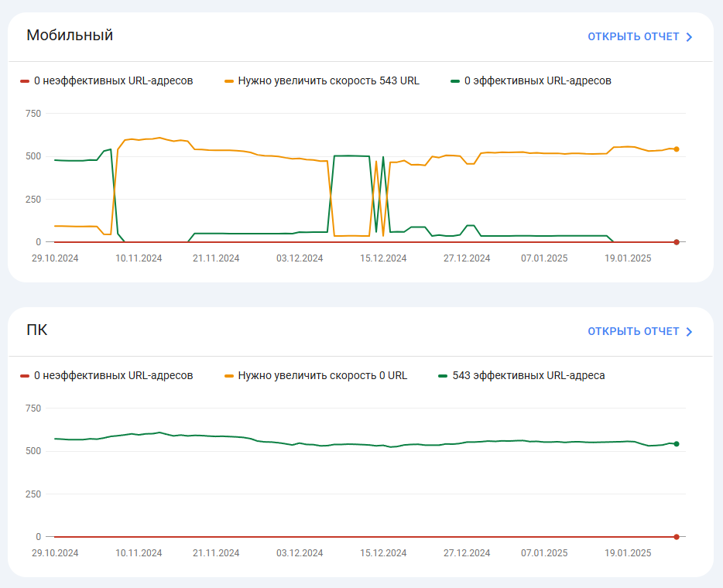Click the 750 axis label on Мобильный chart
Screen dimensions: 723x588
[33, 114]
